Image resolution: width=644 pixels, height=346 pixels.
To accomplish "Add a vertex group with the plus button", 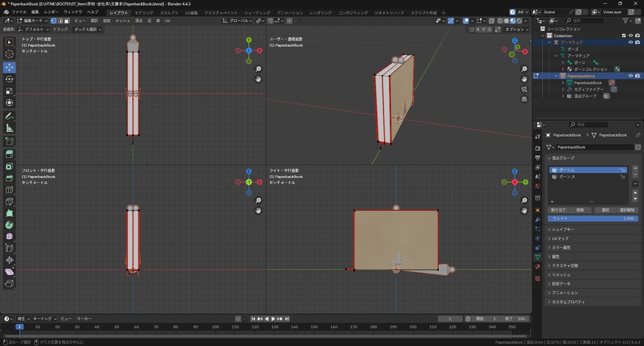I will 635,169.
